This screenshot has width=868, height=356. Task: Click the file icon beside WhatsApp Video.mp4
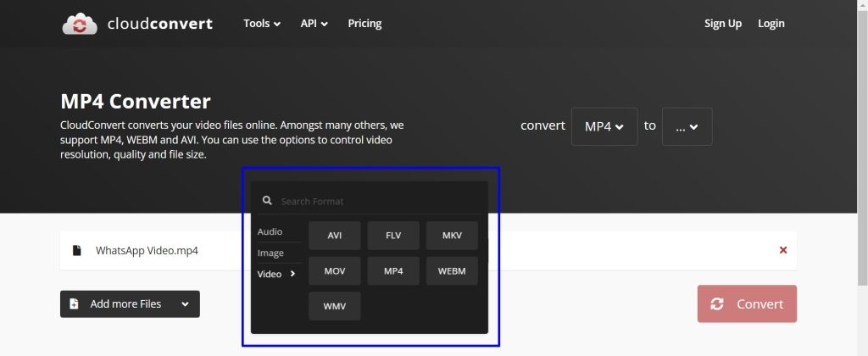77,250
